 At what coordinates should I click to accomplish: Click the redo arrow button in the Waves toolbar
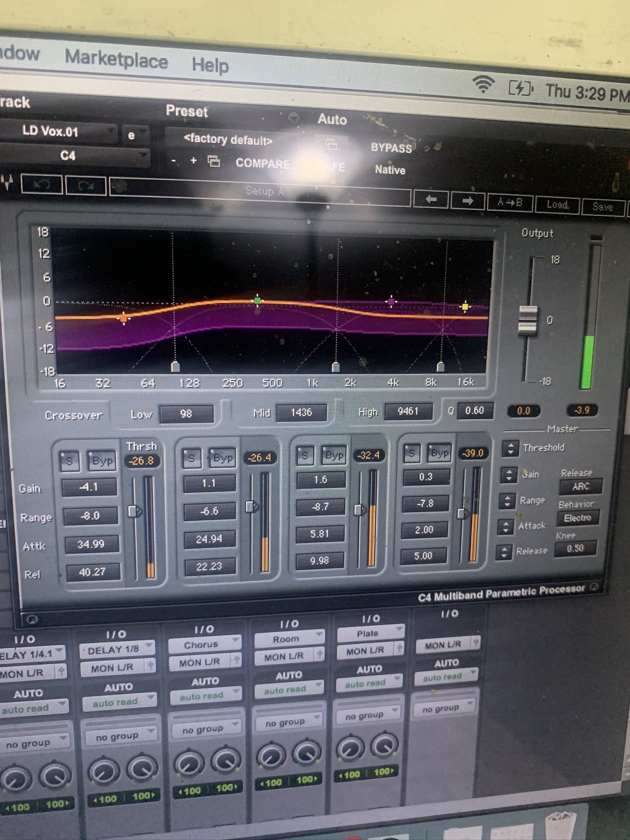tap(86, 186)
